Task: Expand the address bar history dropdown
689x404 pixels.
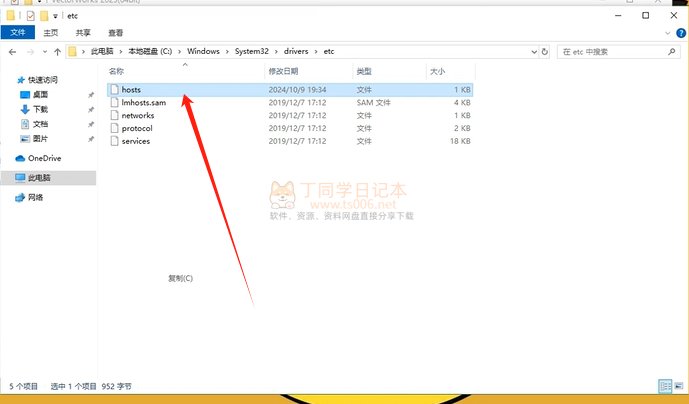Action: [x=534, y=52]
